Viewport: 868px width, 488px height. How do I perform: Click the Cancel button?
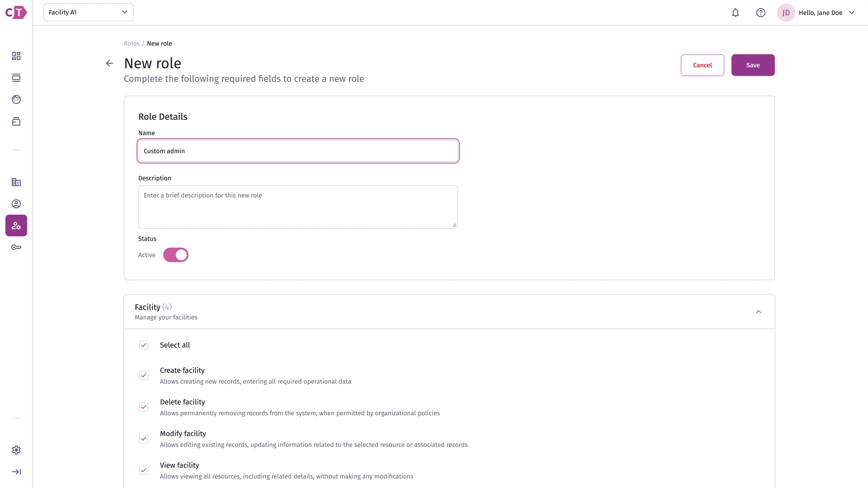[x=702, y=65]
